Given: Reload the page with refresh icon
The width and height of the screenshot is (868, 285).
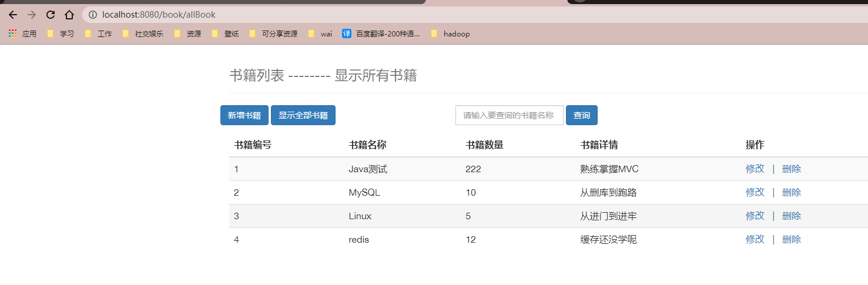Looking at the screenshot, I should (51, 15).
